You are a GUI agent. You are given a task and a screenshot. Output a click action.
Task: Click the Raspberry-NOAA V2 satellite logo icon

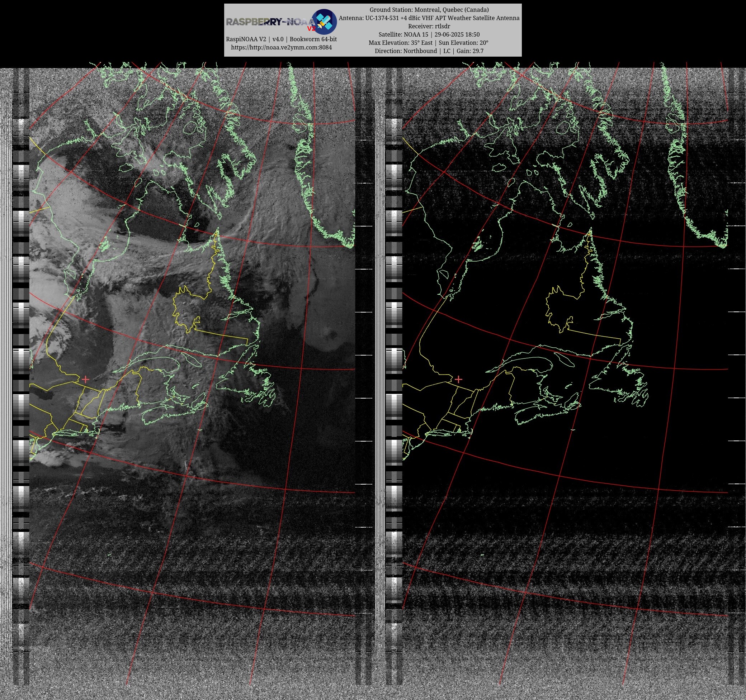324,22
